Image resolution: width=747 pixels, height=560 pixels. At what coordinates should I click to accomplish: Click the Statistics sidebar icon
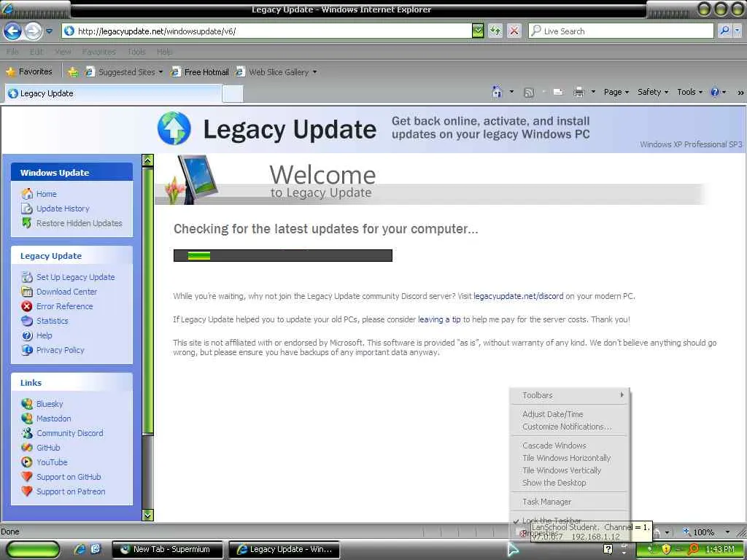pyautogui.click(x=27, y=321)
